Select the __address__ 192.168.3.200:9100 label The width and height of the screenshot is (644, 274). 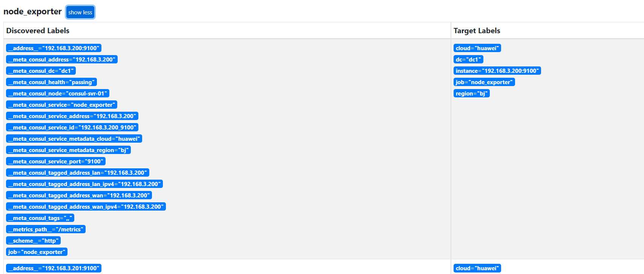tap(54, 48)
